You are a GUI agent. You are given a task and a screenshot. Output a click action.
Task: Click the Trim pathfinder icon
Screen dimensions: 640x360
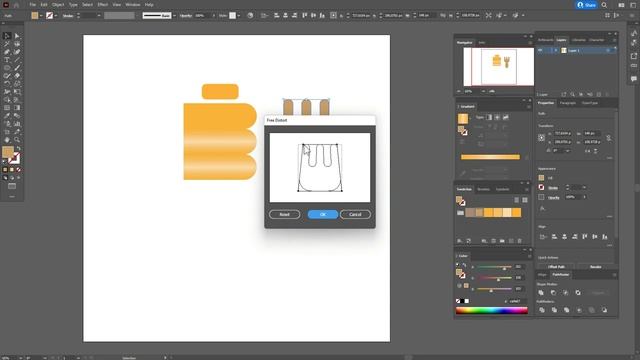[554, 310]
